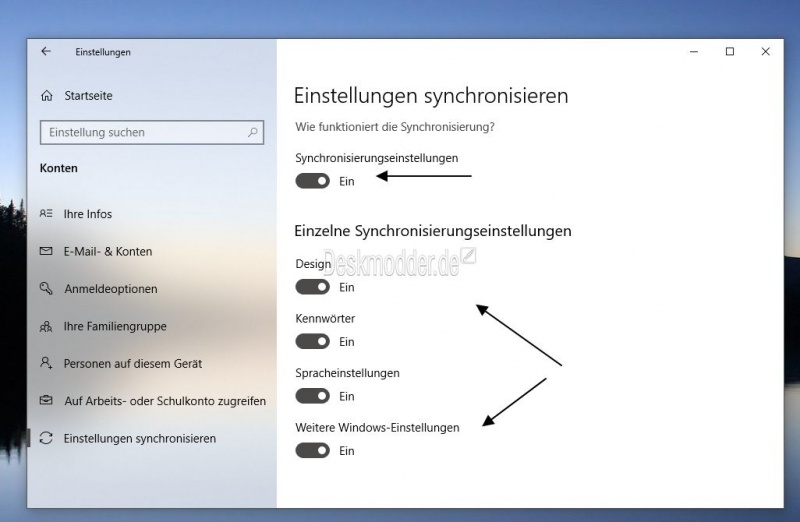Maximize the Einstellungen window

pos(730,52)
